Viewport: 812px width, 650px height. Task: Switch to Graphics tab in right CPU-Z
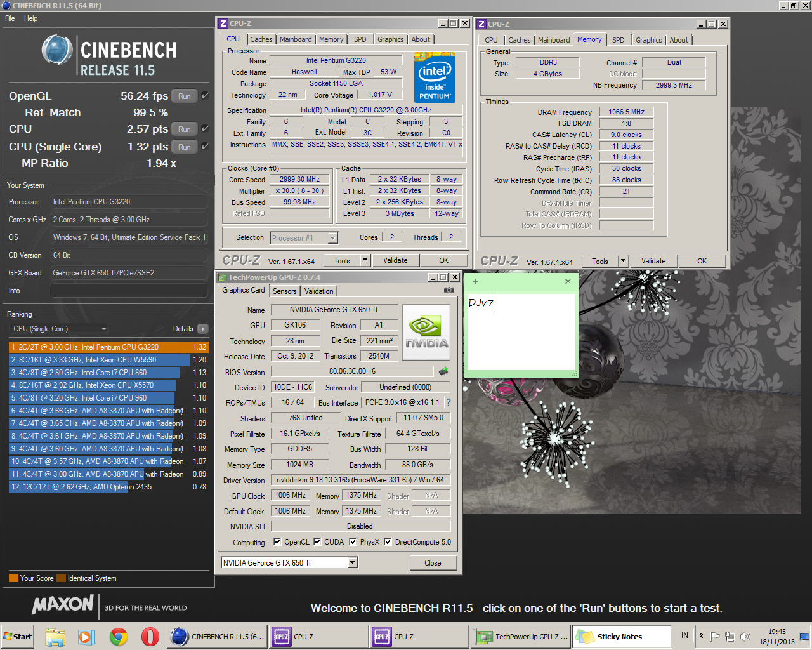(x=648, y=40)
